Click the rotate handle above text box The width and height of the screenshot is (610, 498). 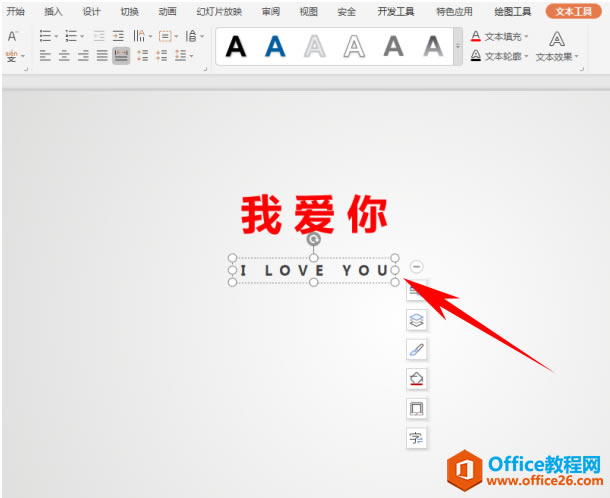point(314,239)
